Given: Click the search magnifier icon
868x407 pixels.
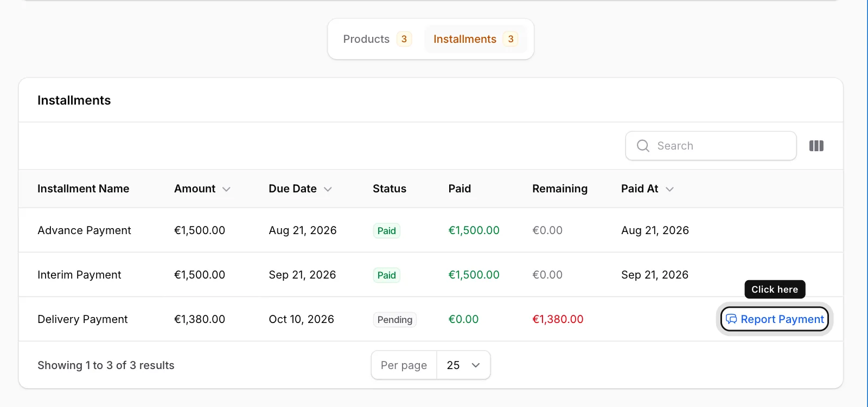Looking at the screenshot, I should (643, 146).
